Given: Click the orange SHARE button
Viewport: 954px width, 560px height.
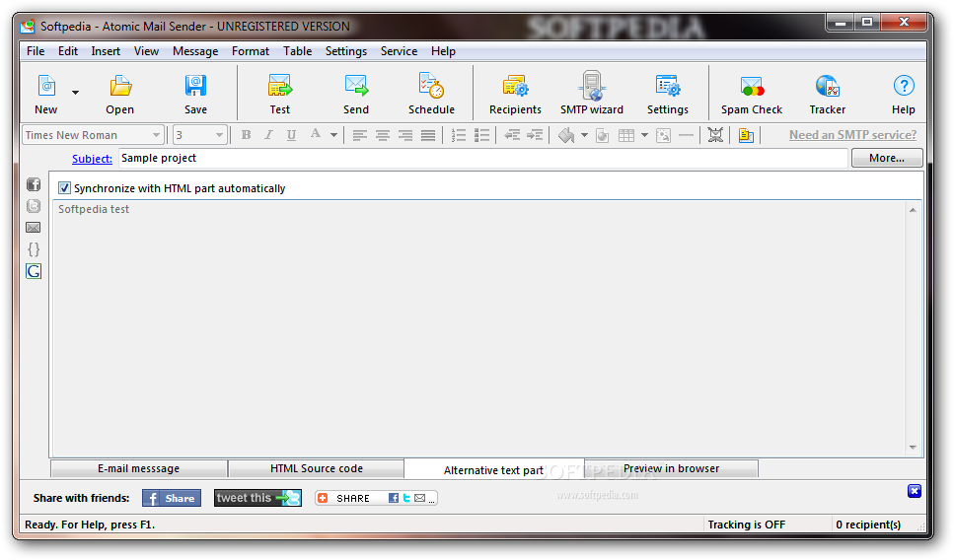Looking at the screenshot, I should (x=376, y=498).
